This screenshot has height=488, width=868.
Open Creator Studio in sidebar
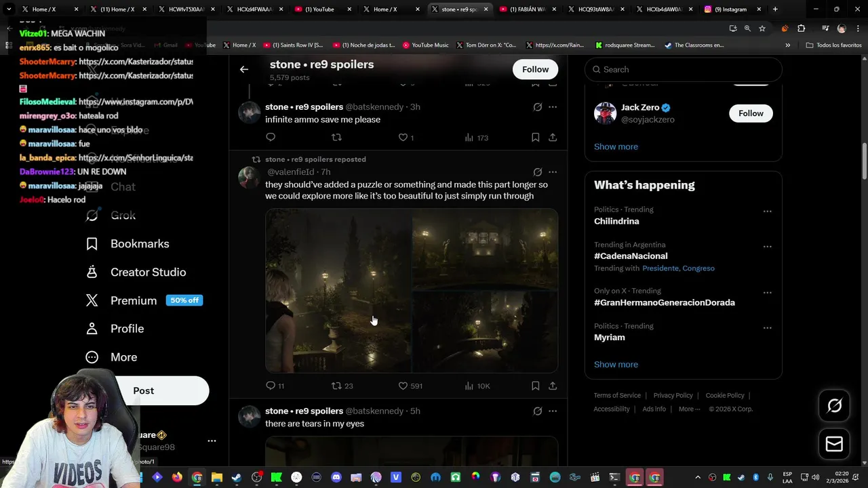(x=136, y=272)
